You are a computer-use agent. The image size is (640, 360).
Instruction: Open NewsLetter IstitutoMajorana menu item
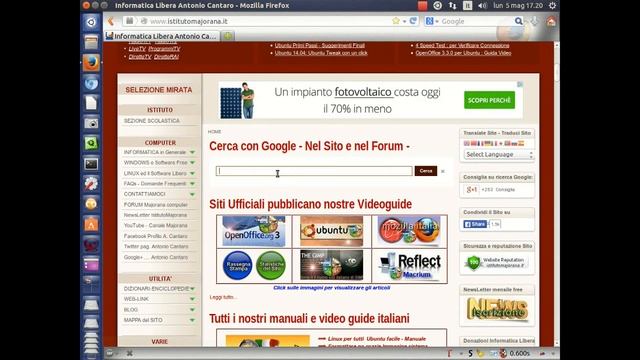(x=155, y=215)
